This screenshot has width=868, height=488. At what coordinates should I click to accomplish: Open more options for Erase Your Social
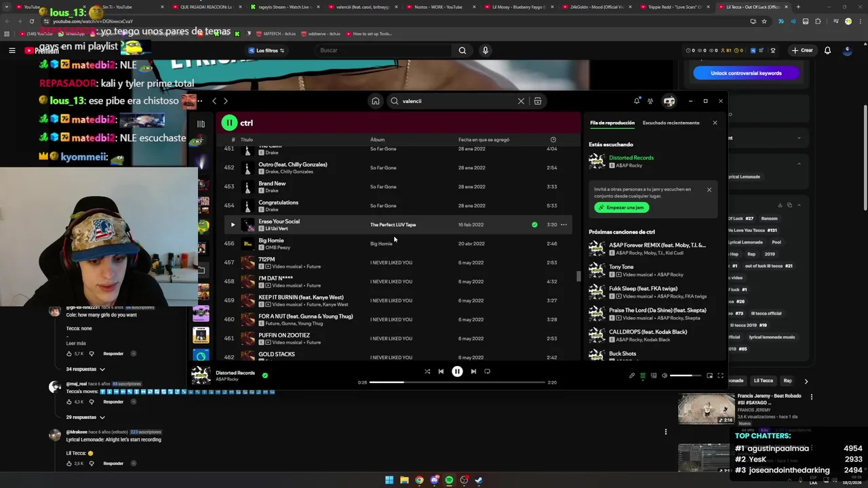[x=564, y=224]
